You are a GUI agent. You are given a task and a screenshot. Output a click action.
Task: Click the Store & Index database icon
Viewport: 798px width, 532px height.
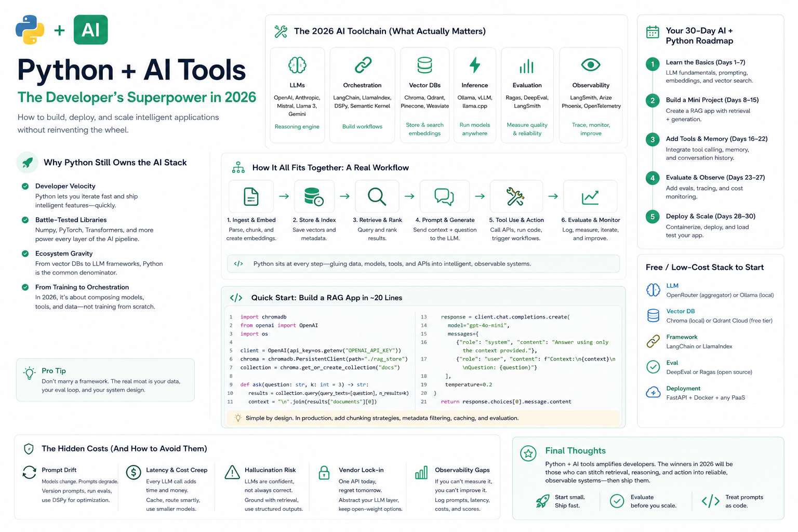(x=314, y=197)
